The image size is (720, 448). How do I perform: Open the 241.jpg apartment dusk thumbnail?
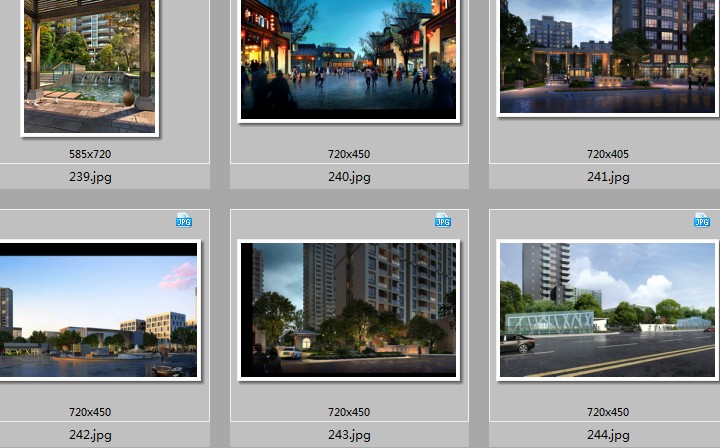point(608,57)
